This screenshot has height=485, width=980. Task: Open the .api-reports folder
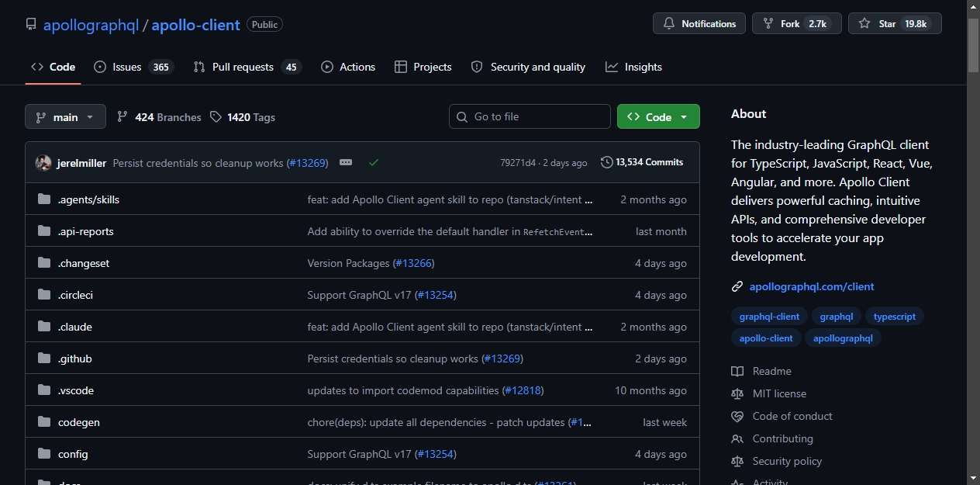point(86,231)
